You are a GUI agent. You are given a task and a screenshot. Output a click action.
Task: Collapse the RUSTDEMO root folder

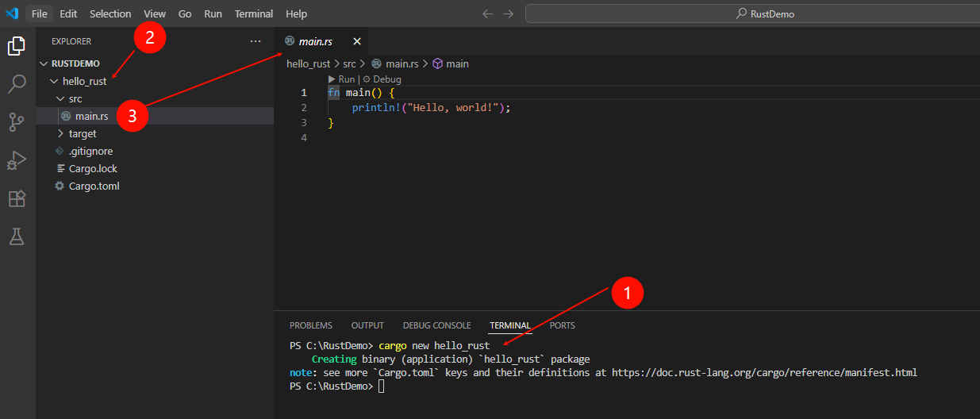tap(44, 63)
